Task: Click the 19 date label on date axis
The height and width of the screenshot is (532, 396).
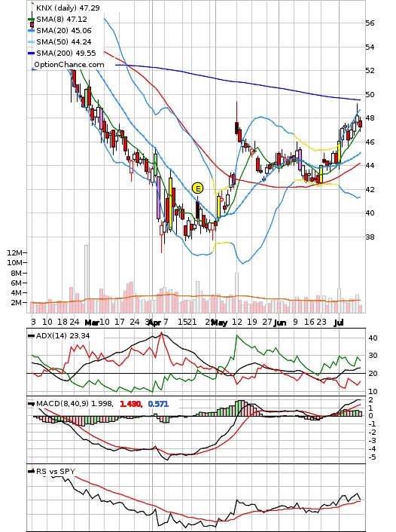Action: 252,322
